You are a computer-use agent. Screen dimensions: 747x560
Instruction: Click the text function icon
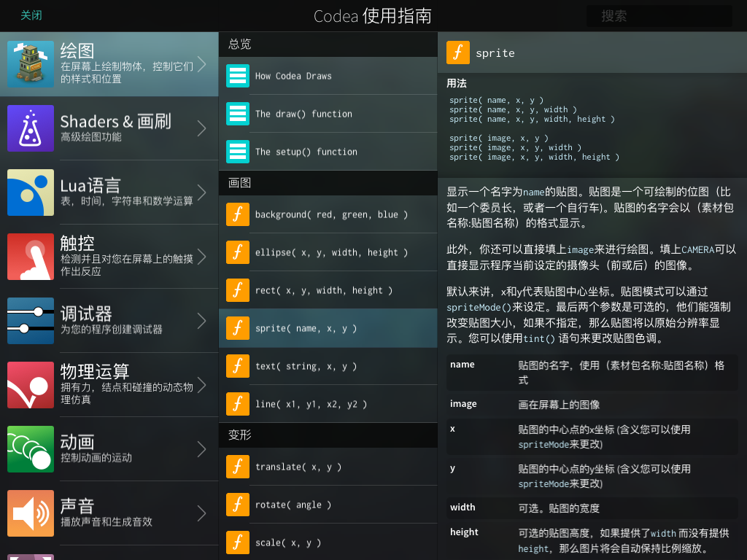point(238,366)
